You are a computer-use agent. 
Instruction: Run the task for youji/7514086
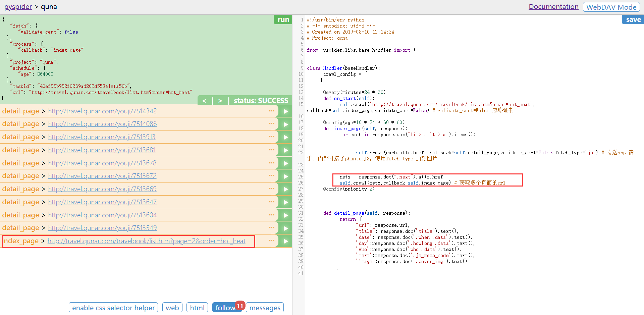(286, 124)
